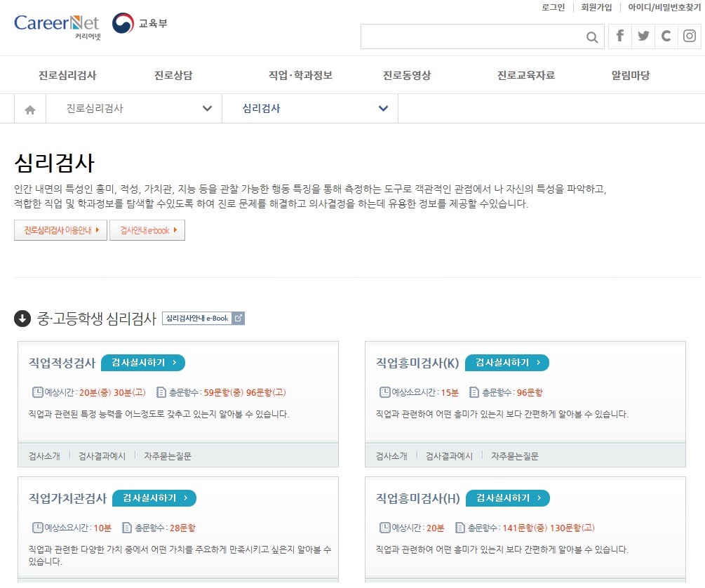Click the clock icon beside 예상소요시간 10분
Screen dimensions: 705x588
coord(37,528)
